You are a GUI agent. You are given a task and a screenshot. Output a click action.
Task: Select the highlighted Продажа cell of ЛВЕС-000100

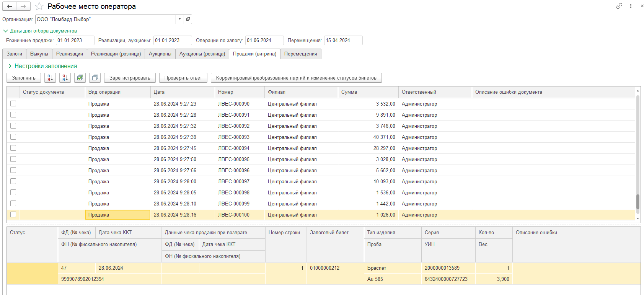point(118,215)
